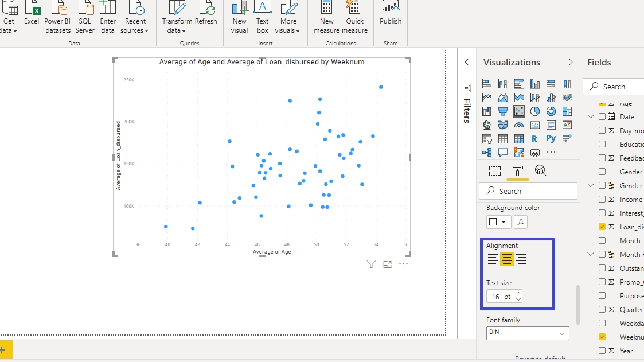The image size is (644, 362).
Task: Switch to the Fields well icon
Action: (x=494, y=170)
